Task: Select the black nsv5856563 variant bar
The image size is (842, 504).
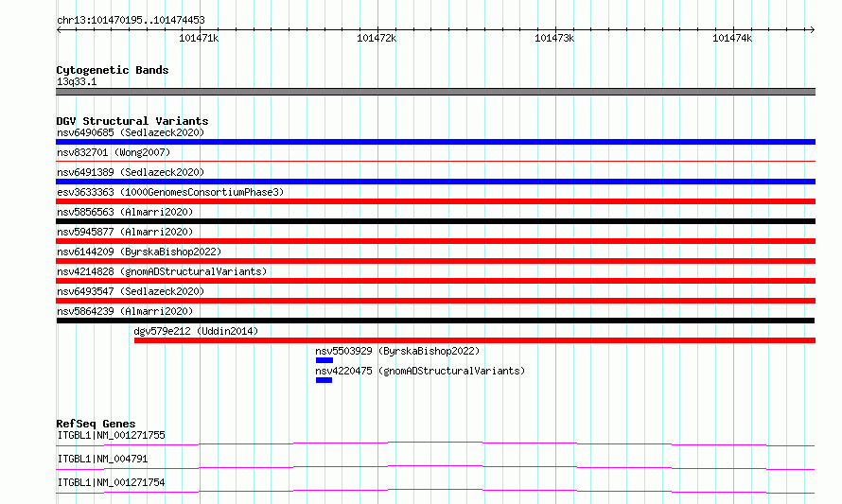Action: (435, 221)
